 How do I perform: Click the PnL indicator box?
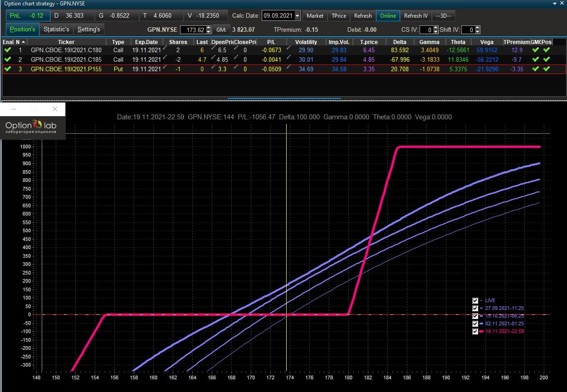tap(26, 16)
